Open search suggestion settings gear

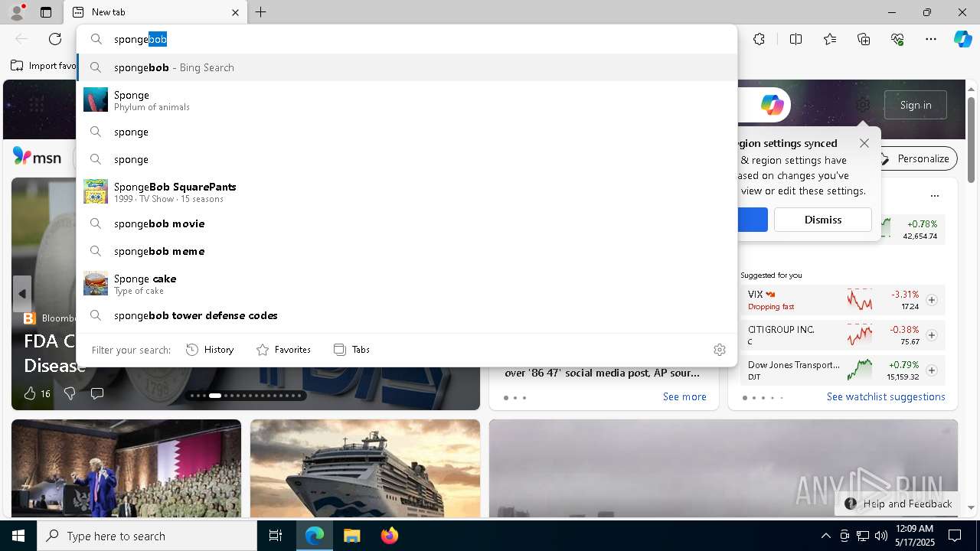pyautogui.click(x=719, y=350)
